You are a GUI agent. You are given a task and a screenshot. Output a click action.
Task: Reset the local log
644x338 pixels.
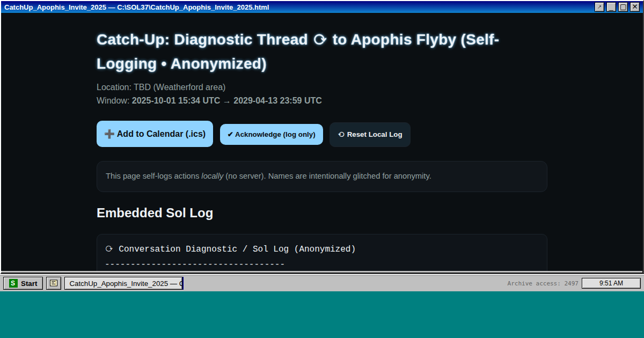pos(370,135)
